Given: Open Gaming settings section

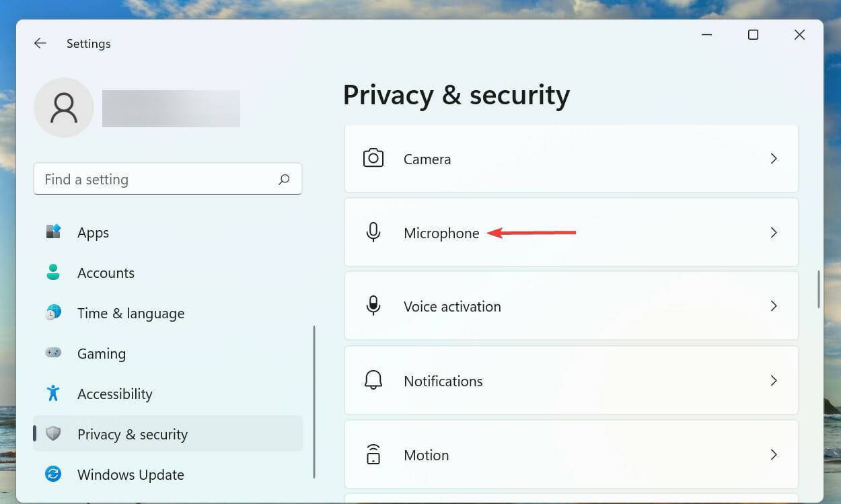Looking at the screenshot, I should [x=101, y=354].
